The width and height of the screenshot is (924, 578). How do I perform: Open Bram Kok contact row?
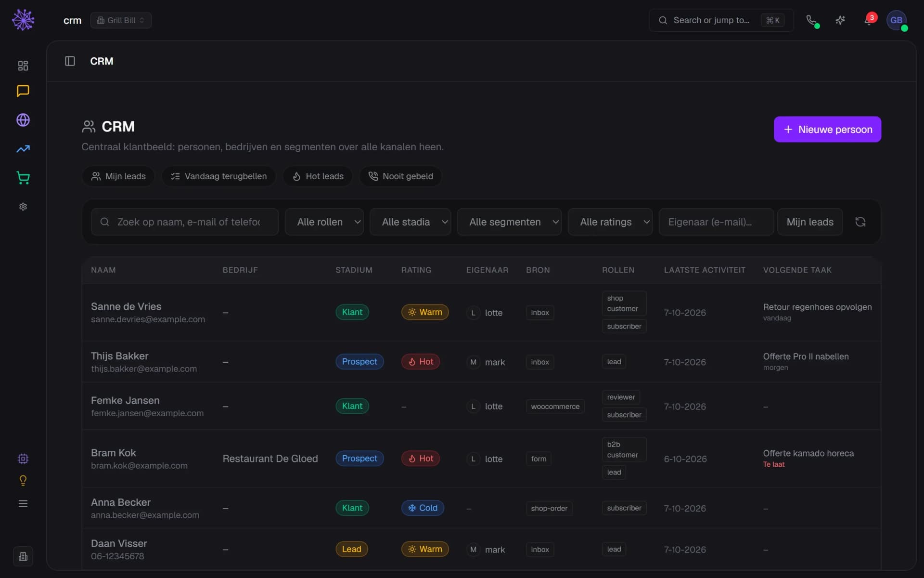481,459
